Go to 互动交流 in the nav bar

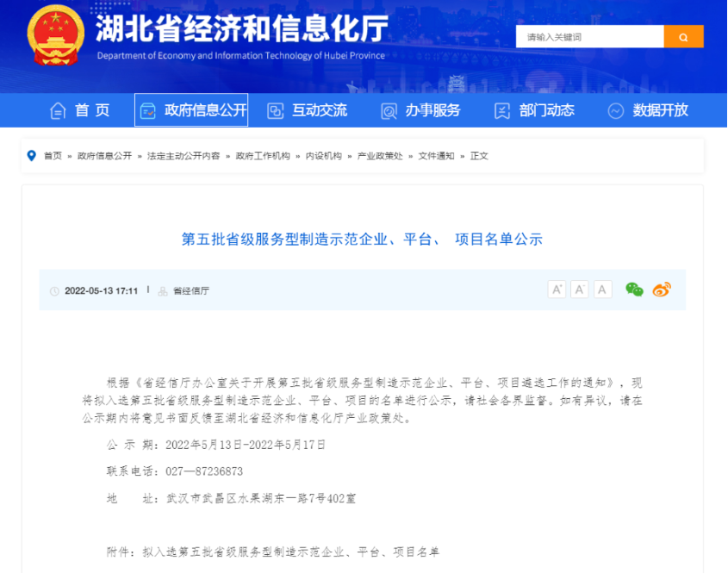point(307,110)
